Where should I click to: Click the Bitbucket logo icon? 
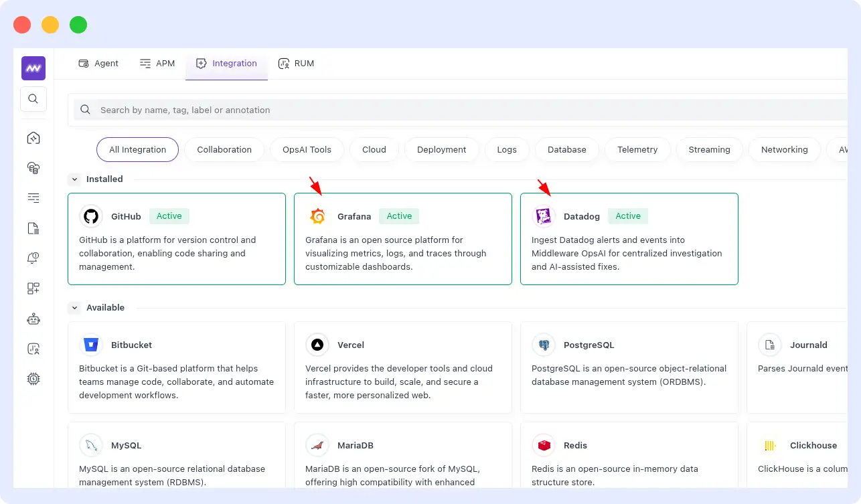tap(91, 345)
